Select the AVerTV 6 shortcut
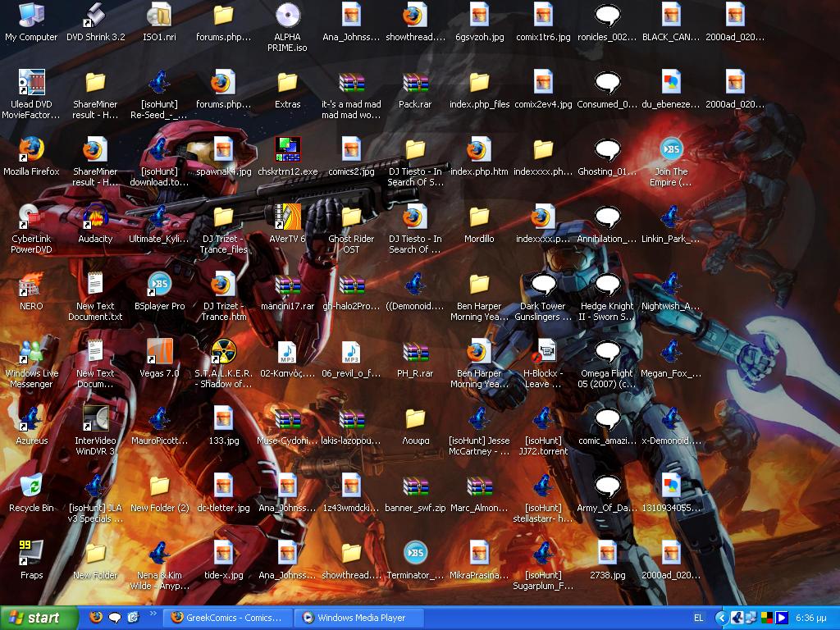Image resolution: width=840 pixels, height=630 pixels. point(287,225)
